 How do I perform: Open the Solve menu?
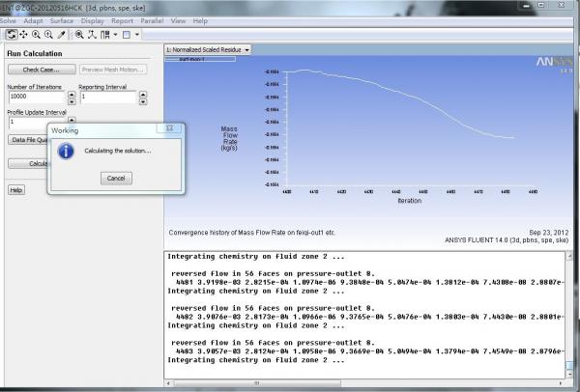8,21
